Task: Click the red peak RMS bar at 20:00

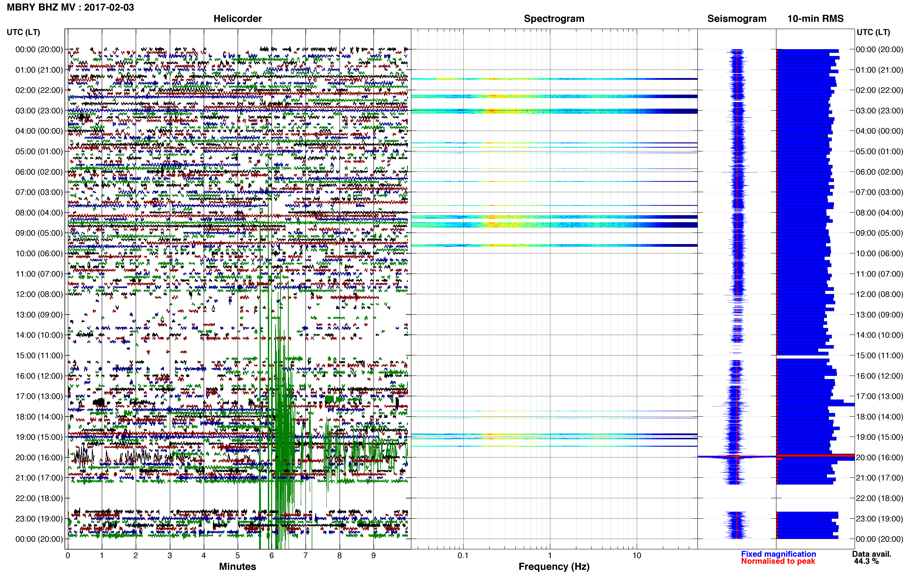Action: (816, 456)
